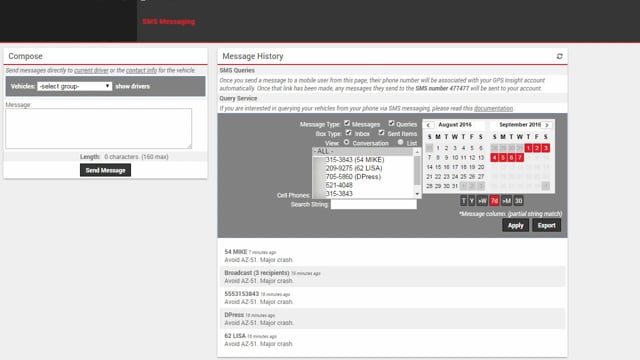Go to previous month in calendar
Screen dimensions: 640x360
(428, 125)
